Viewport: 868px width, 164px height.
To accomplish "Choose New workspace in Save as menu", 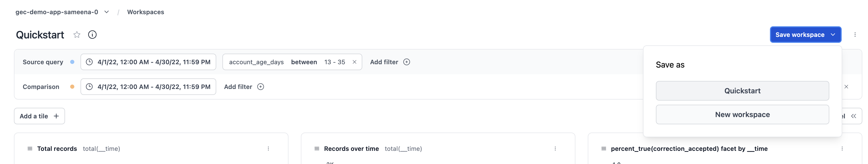I will click(742, 114).
